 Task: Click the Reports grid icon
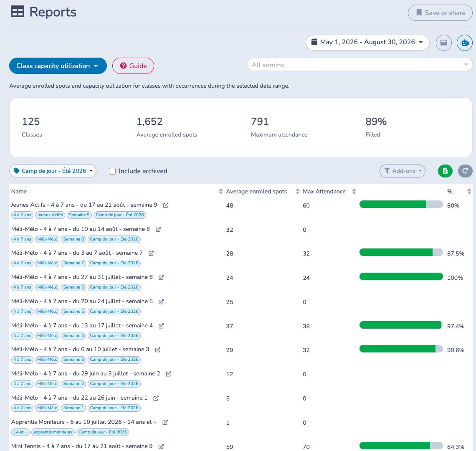pos(17,12)
